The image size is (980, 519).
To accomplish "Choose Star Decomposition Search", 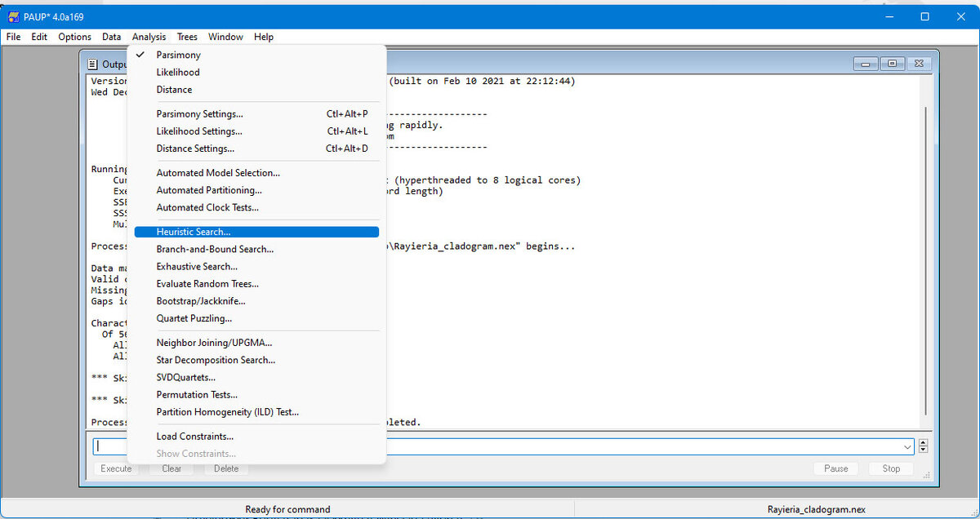I will [x=256, y=360].
